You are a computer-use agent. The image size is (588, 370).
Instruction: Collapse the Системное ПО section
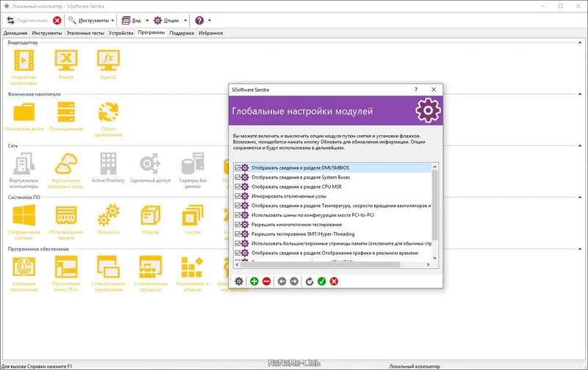[580, 197]
